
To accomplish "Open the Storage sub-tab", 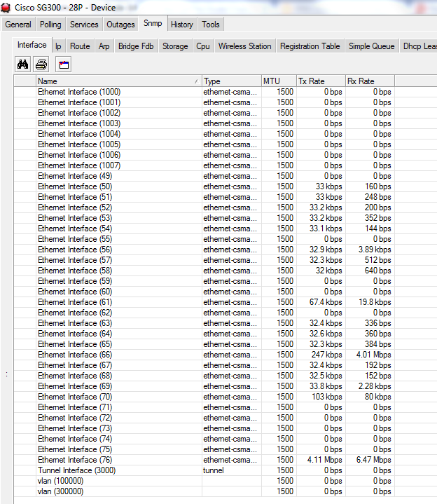I will (x=175, y=46).
